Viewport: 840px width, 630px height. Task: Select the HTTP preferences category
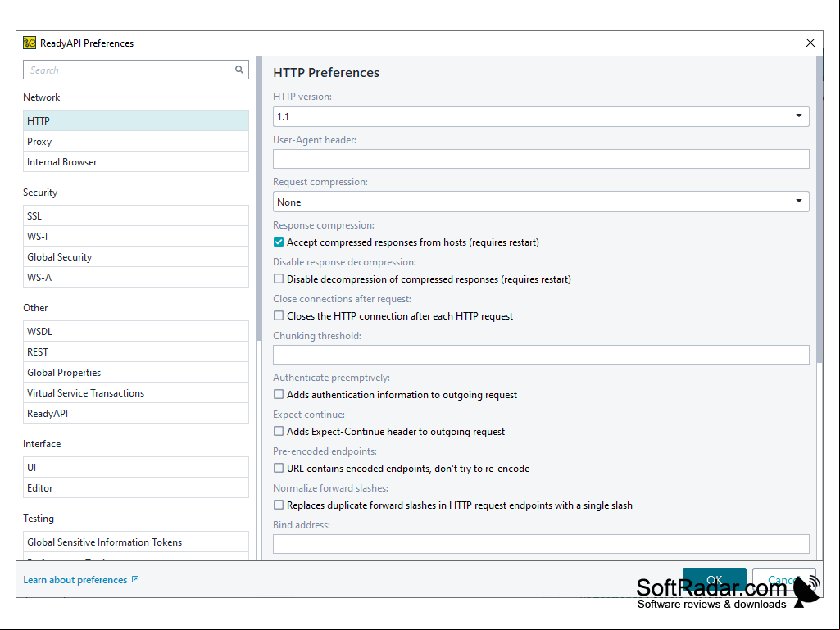pyautogui.click(x=136, y=120)
